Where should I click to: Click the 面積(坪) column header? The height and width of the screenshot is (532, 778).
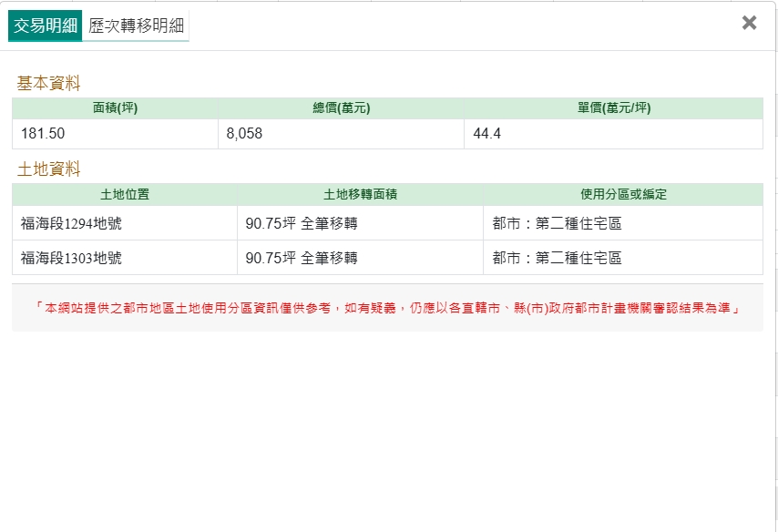click(115, 108)
